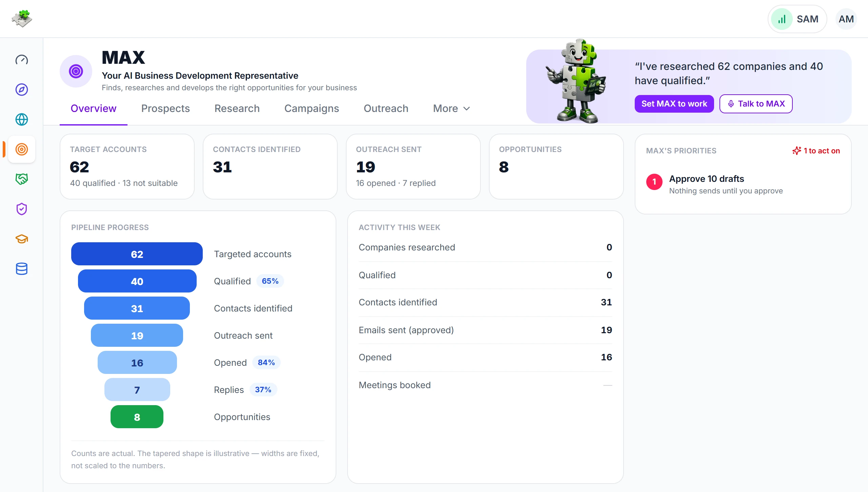The image size is (868, 492).
Task: Open the graduation cap icon in sidebar
Action: click(22, 239)
